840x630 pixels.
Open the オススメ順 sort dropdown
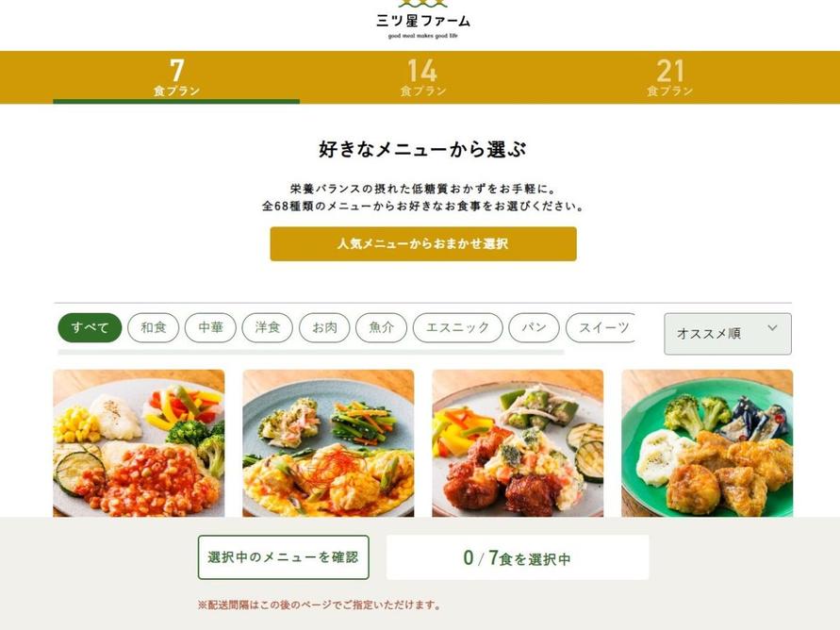pyautogui.click(x=728, y=333)
